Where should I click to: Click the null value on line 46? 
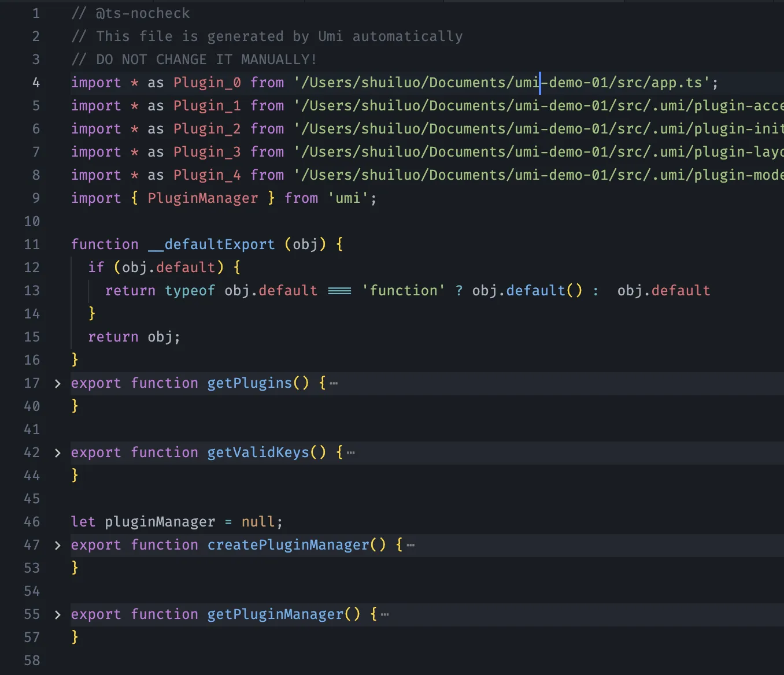pyautogui.click(x=258, y=522)
